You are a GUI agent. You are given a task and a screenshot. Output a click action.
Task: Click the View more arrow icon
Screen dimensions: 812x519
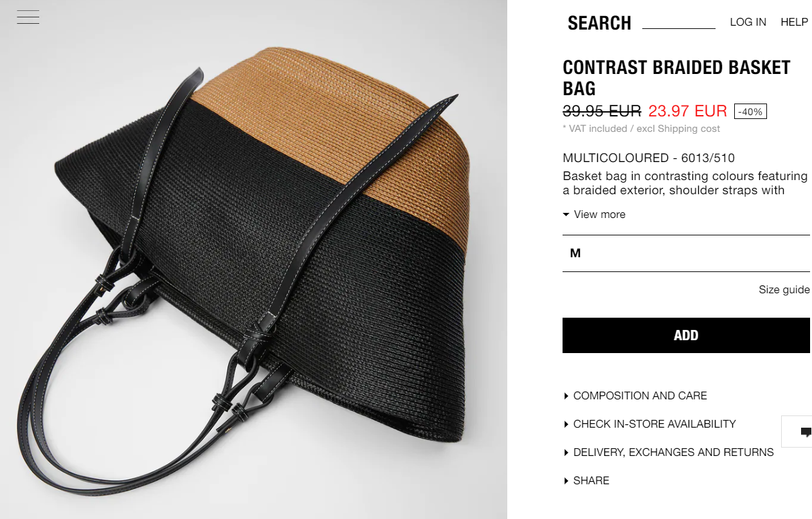[566, 215]
